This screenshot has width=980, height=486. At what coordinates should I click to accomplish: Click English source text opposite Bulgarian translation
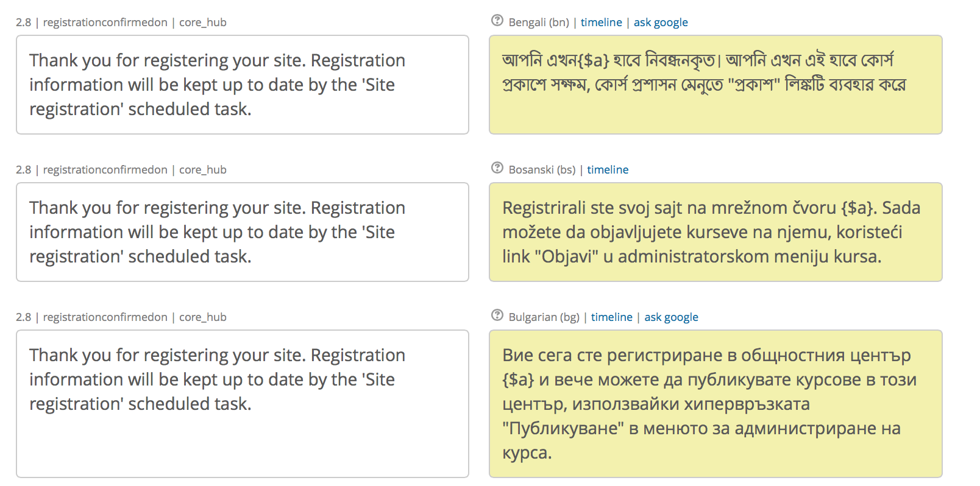tap(243, 404)
